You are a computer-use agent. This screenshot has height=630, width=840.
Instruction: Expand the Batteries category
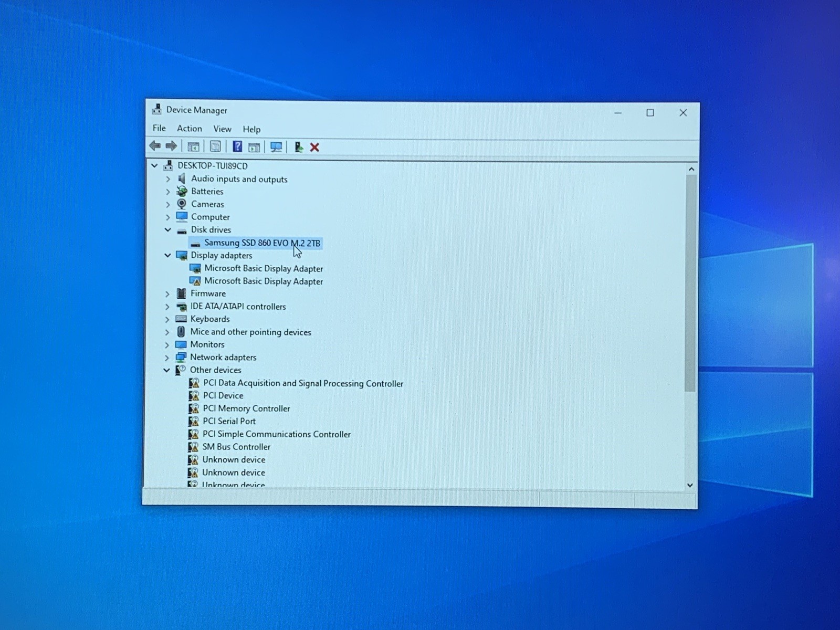(168, 192)
